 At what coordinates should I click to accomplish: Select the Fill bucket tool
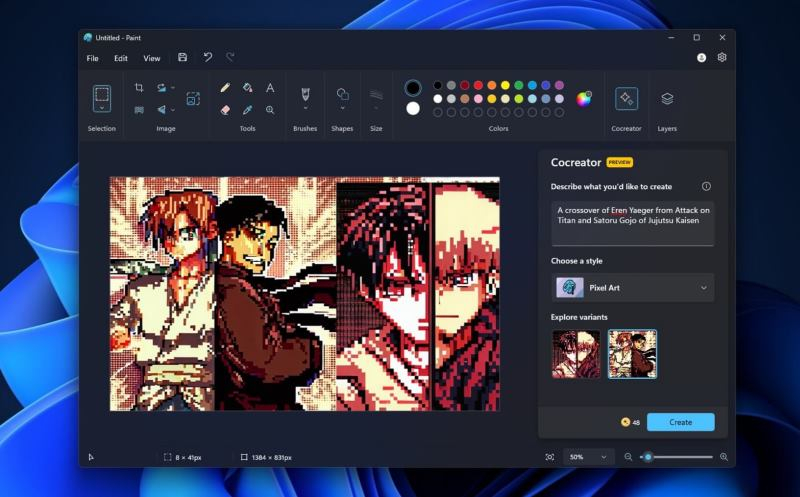(x=247, y=88)
